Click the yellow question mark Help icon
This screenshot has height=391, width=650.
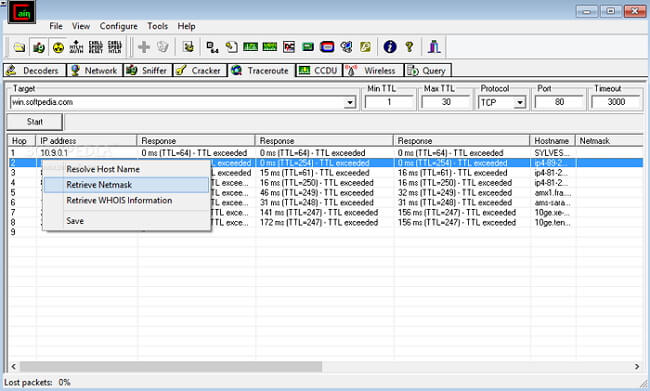pyautogui.click(x=409, y=47)
